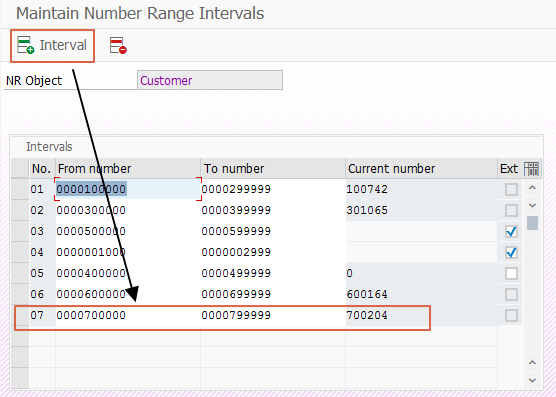Click the lower arrow of the top scrollbar arrow pair
Viewport: 556px width, 397px height.
point(532,205)
